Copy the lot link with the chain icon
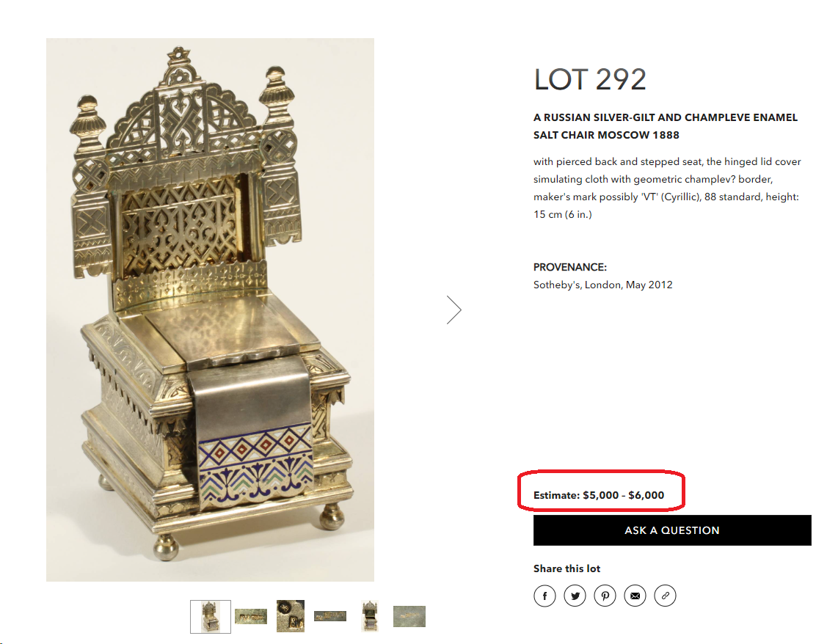Screen dimensions: 827x644 click(665, 596)
